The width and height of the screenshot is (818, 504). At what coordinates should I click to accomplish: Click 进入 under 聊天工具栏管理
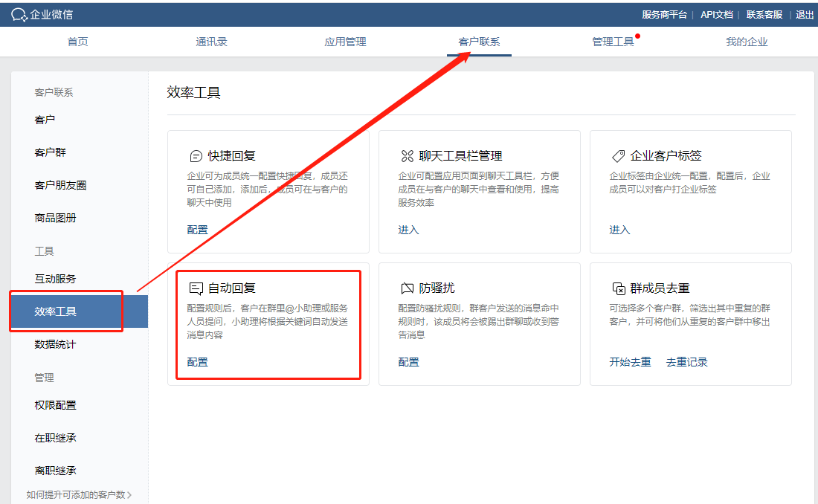[408, 230]
